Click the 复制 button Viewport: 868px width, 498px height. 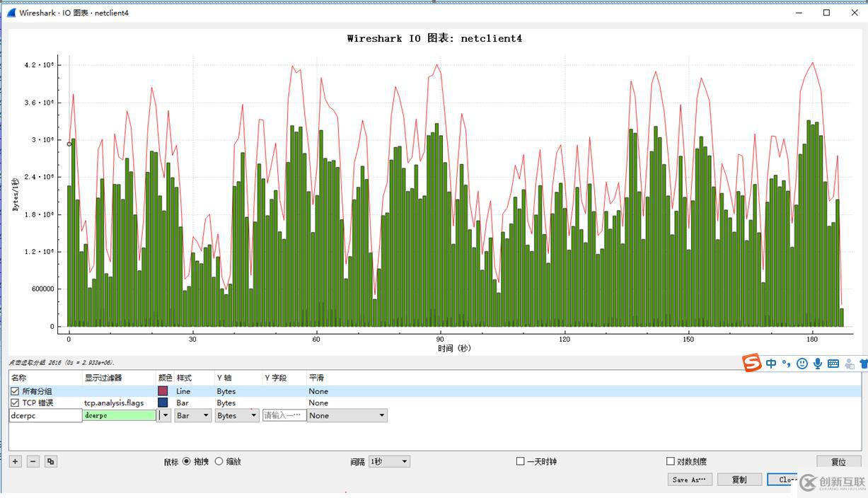pyautogui.click(x=739, y=480)
